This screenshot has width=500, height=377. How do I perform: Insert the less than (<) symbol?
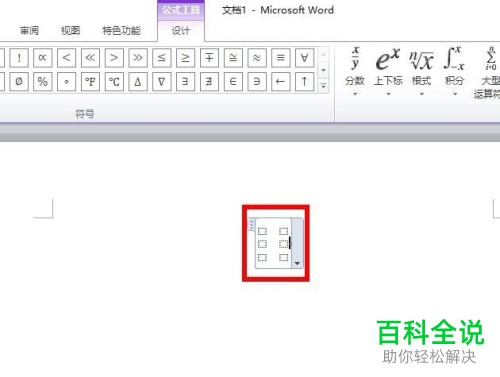coord(66,58)
